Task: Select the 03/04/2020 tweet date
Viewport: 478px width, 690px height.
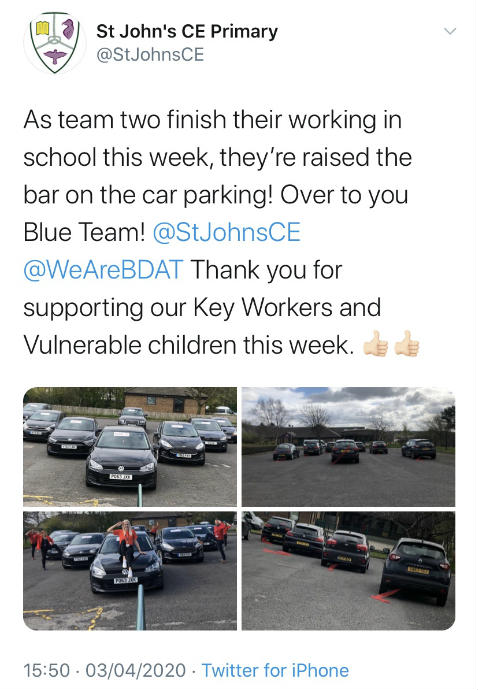Action: click(136, 671)
